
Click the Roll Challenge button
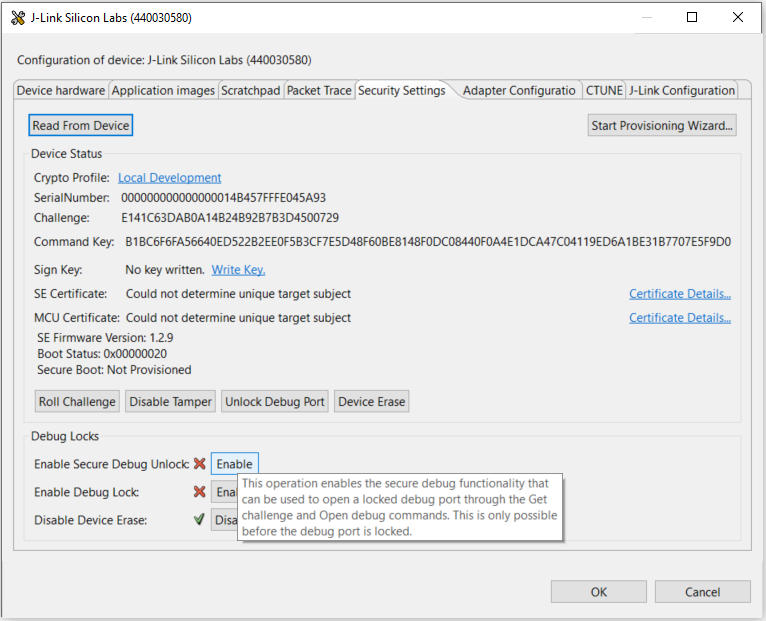pos(77,402)
